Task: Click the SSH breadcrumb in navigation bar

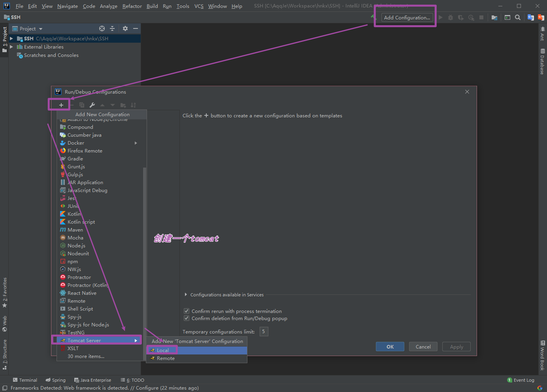Action: (x=12, y=17)
